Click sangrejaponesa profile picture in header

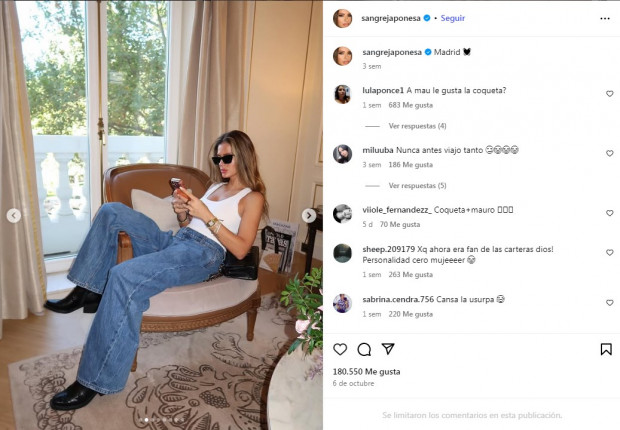(342, 18)
